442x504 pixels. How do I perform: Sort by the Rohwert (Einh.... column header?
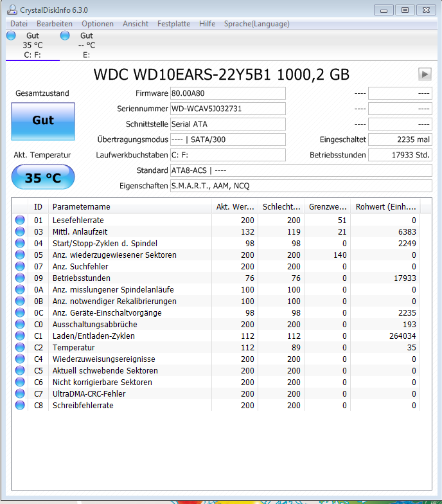tap(385, 207)
